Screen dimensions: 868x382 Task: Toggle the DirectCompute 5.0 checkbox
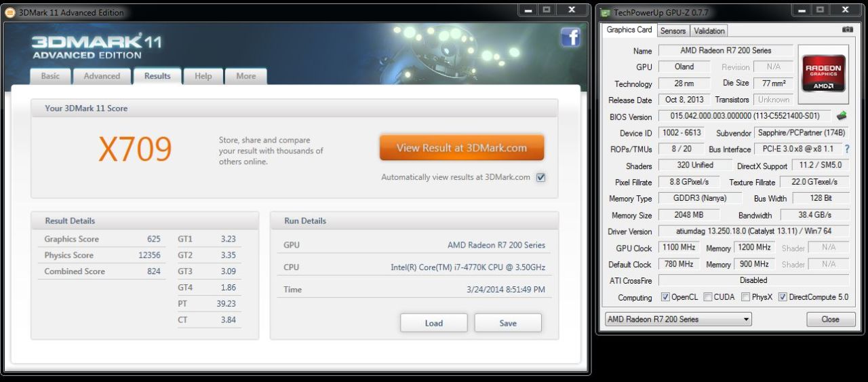[x=783, y=297]
